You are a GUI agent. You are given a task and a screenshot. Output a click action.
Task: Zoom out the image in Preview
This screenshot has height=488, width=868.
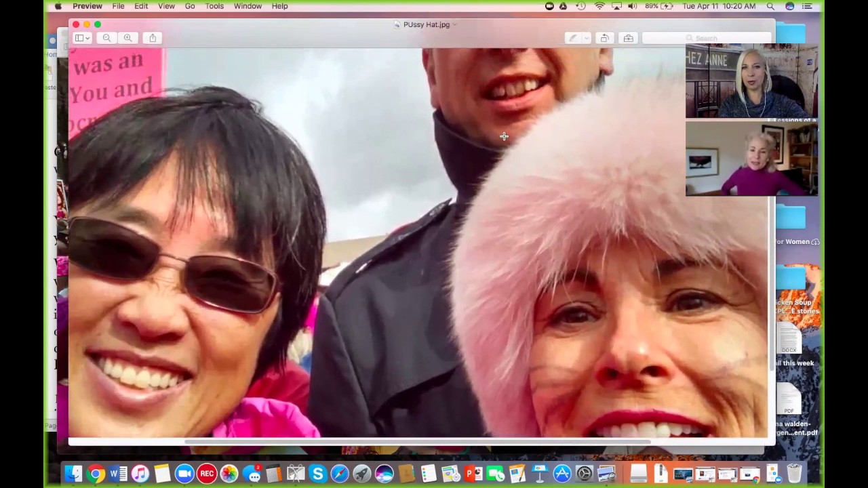pyautogui.click(x=106, y=38)
